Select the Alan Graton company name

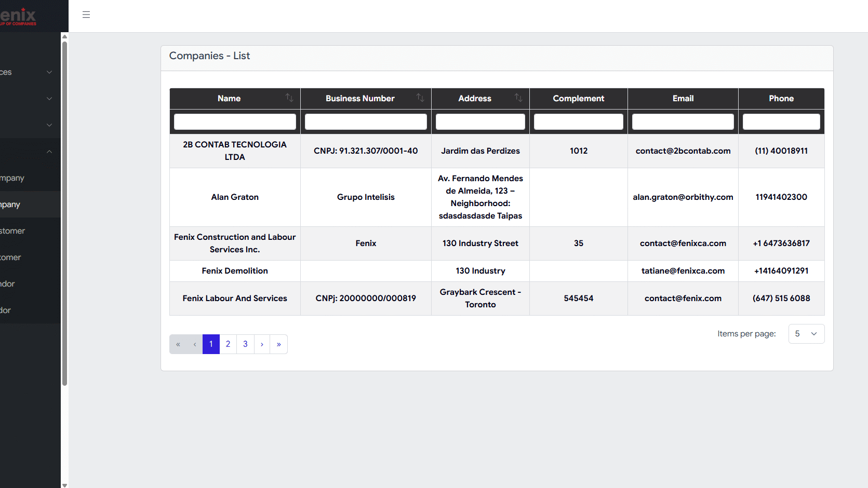coord(235,197)
